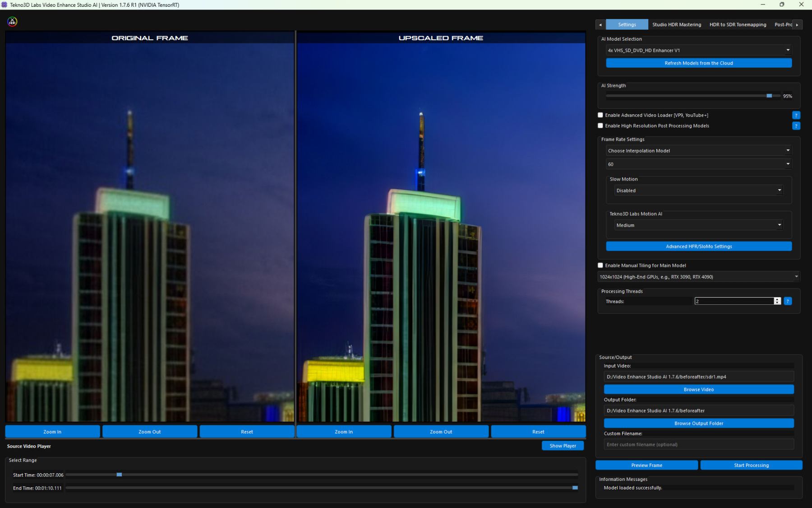The height and width of the screenshot is (508, 812).
Task: Click Browse Output Folder button
Action: pos(699,423)
